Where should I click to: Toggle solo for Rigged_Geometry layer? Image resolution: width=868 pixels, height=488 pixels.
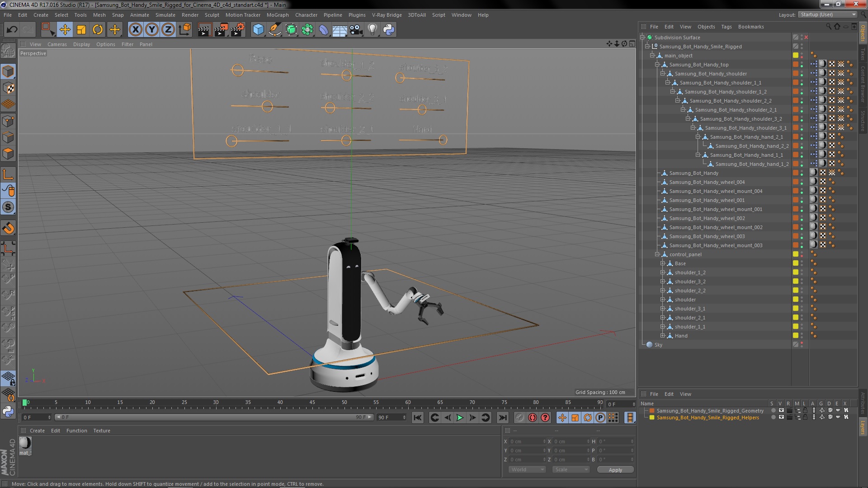coord(773,411)
